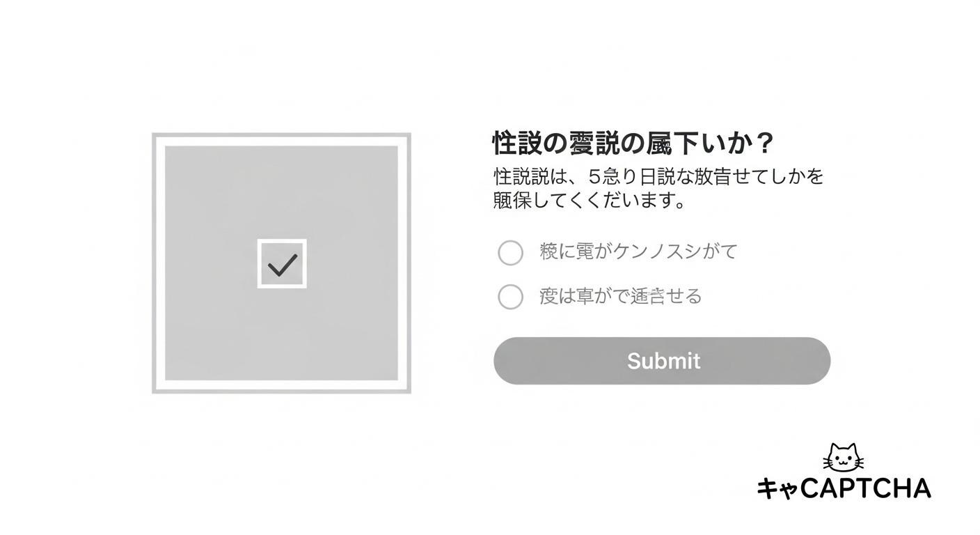The height and width of the screenshot is (535, 980).
Task: Click the first option label with ケンノスシ
Action: (638, 251)
